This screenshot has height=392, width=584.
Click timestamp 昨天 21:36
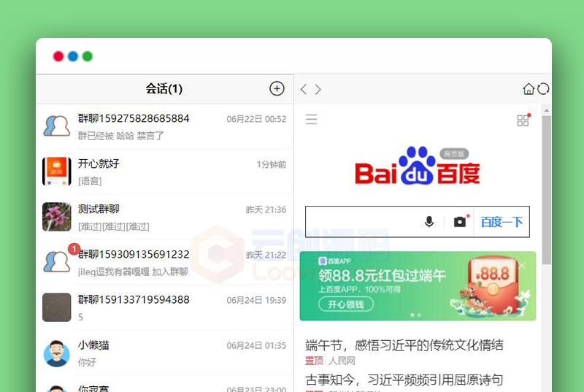pyautogui.click(x=266, y=210)
